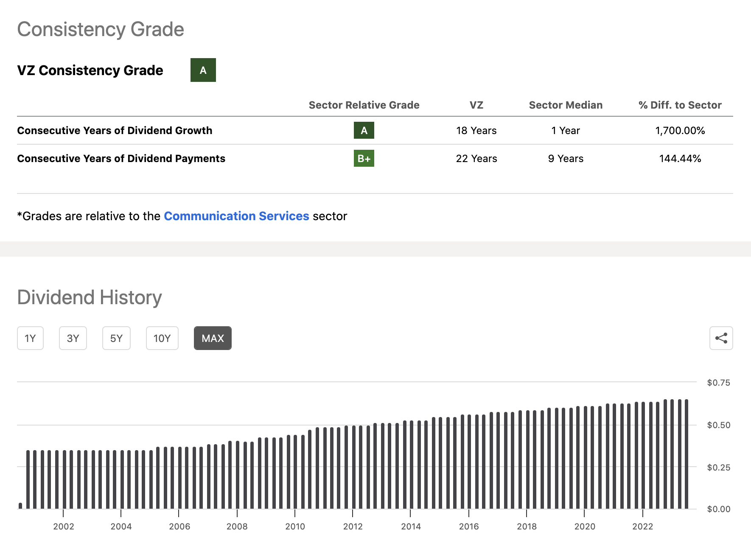Click the last dividend bar in chart

pos(686,454)
